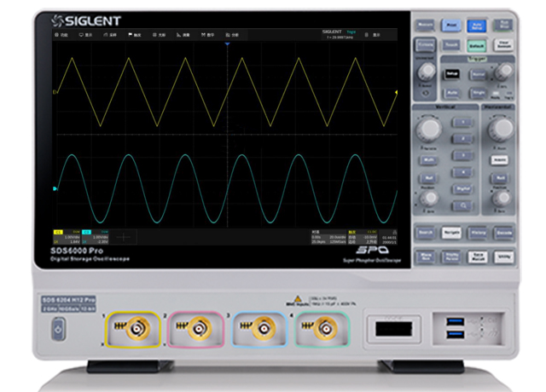This screenshot has width=546, height=392.
Task: Push the Measure button on front panel
Action: [x=425, y=25]
